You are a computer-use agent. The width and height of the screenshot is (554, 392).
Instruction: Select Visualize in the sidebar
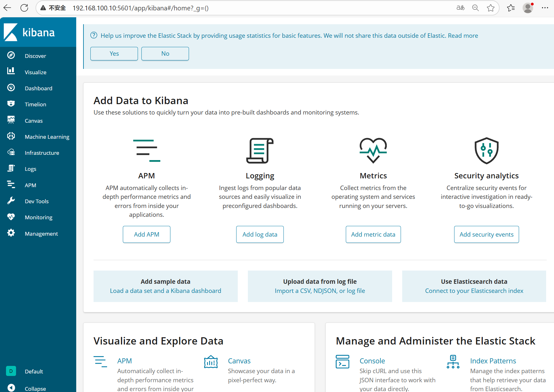36,72
